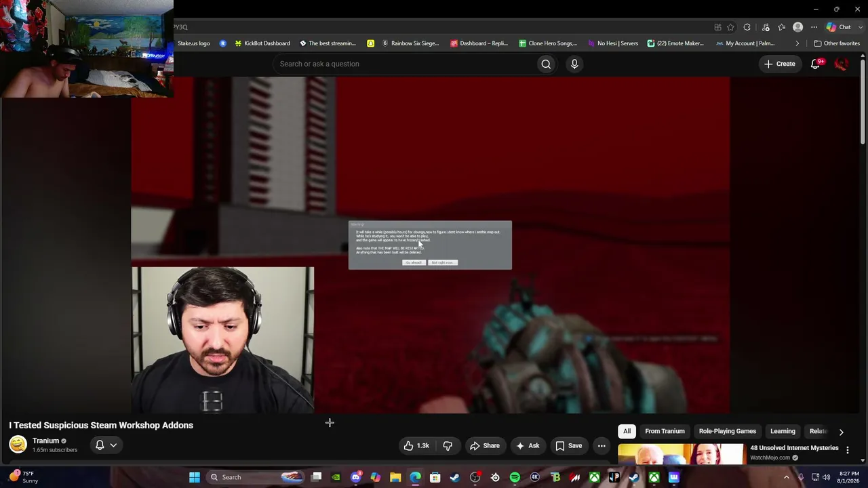Open the YouTube account avatar menu
Viewport: 868px width, 488px height.
coord(842,64)
